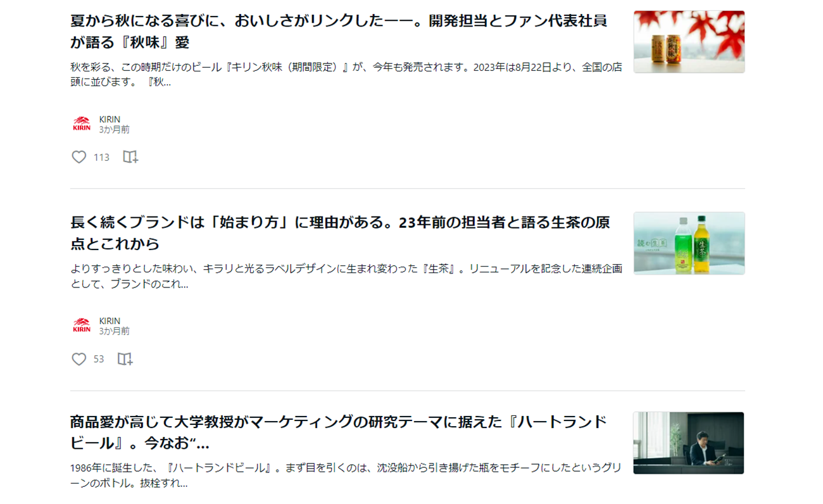Image resolution: width=823 pixels, height=504 pixels.
Task: Open the 夏から秋になる喜びに article title
Action: pos(339,31)
